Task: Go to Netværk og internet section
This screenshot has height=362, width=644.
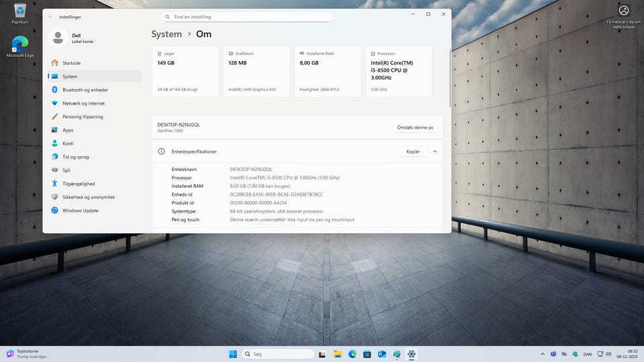Action: pyautogui.click(x=83, y=103)
